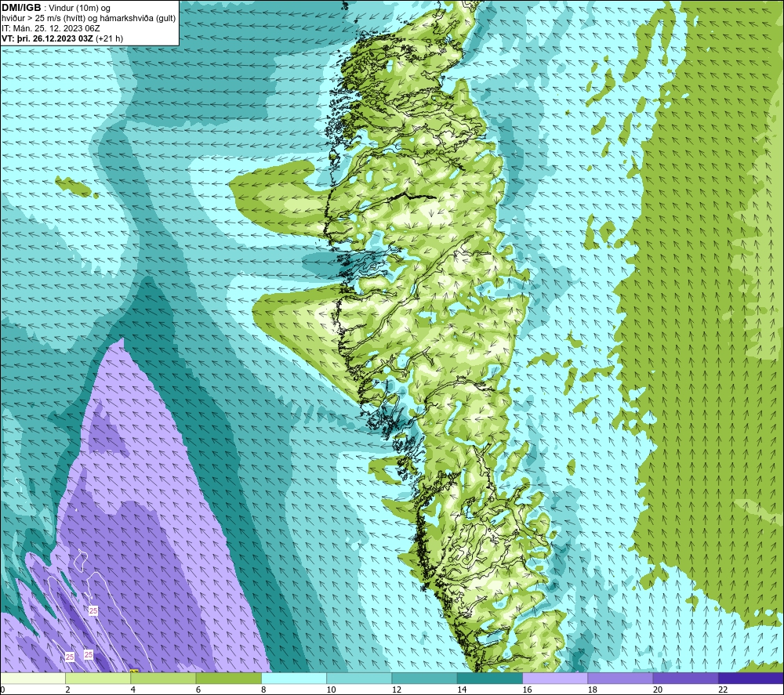Select the light green 2–4 m/s scale segment

pos(98,678)
